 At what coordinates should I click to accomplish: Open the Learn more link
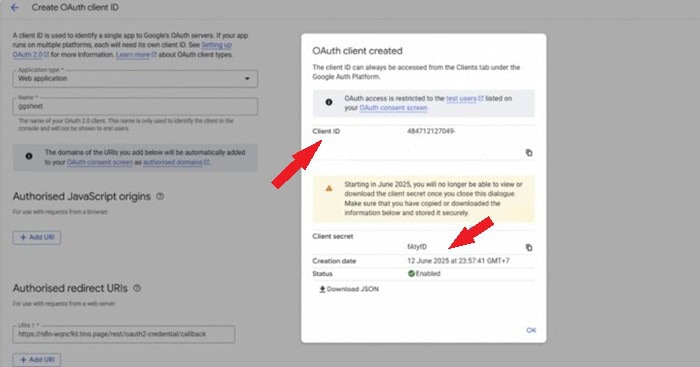[x=136, y=54]
